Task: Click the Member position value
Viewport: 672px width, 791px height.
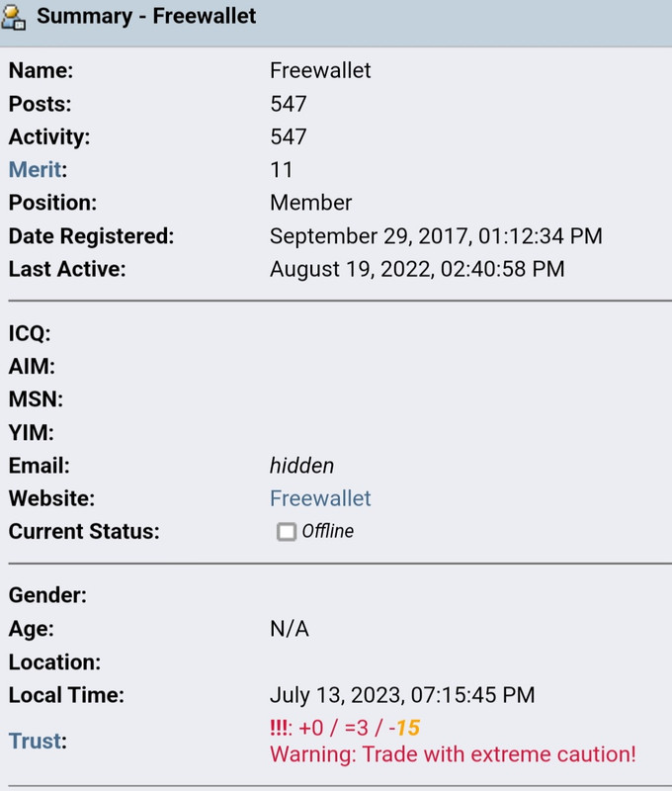Action: [x=310, y=203]
